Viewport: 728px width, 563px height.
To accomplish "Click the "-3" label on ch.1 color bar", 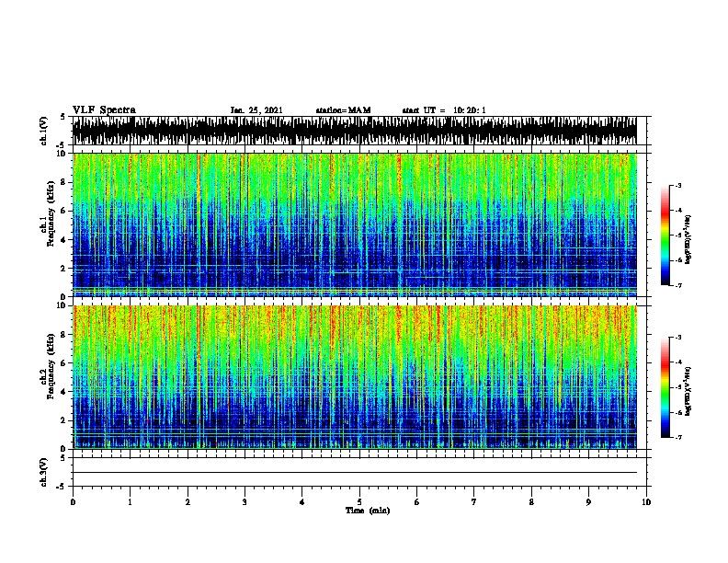I will 677,186.
